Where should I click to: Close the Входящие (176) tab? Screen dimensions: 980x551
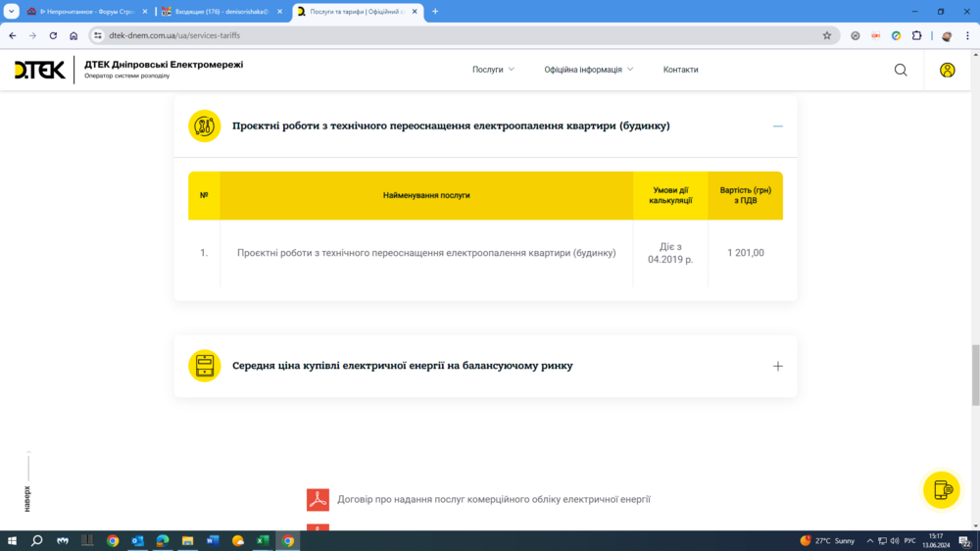[x=279, y=11]
